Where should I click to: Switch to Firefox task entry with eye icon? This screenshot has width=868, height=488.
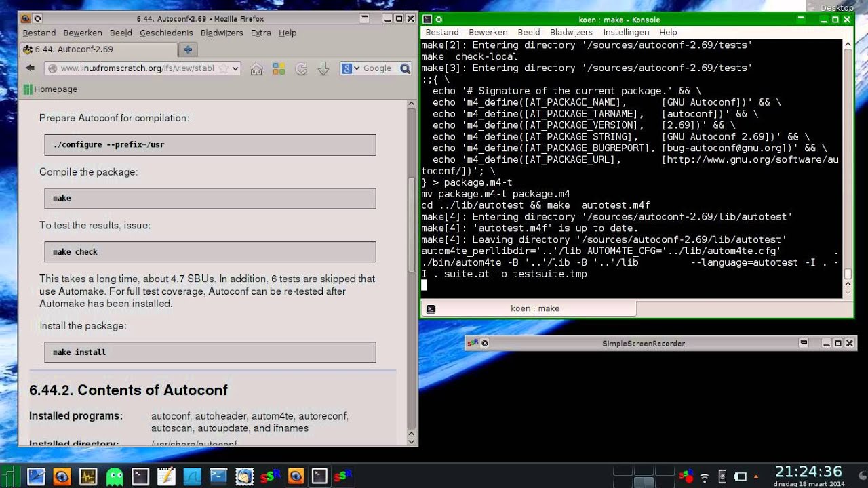click(296, 476)
